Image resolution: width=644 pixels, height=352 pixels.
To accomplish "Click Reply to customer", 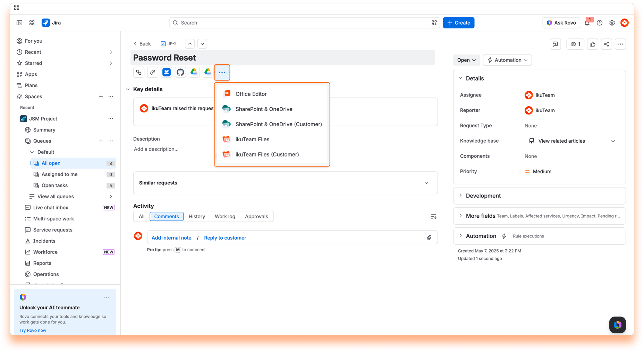I will [x=225, y=238].
